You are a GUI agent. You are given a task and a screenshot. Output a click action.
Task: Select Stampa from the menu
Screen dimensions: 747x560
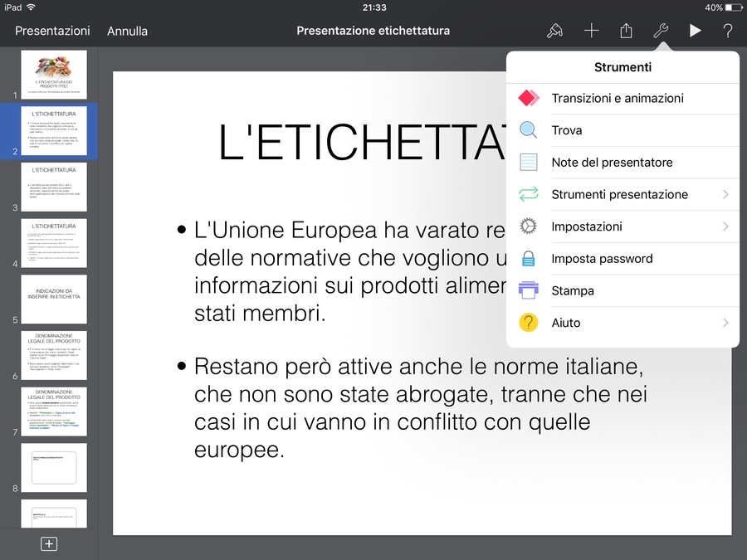622,290
